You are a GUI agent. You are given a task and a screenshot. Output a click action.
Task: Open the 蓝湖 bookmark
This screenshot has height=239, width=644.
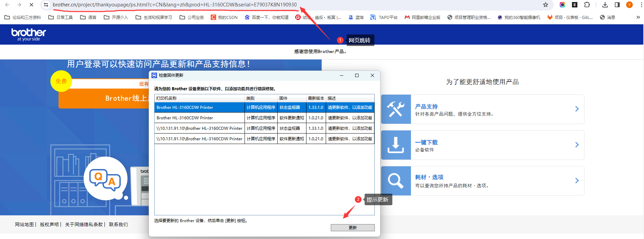[356, 17]
